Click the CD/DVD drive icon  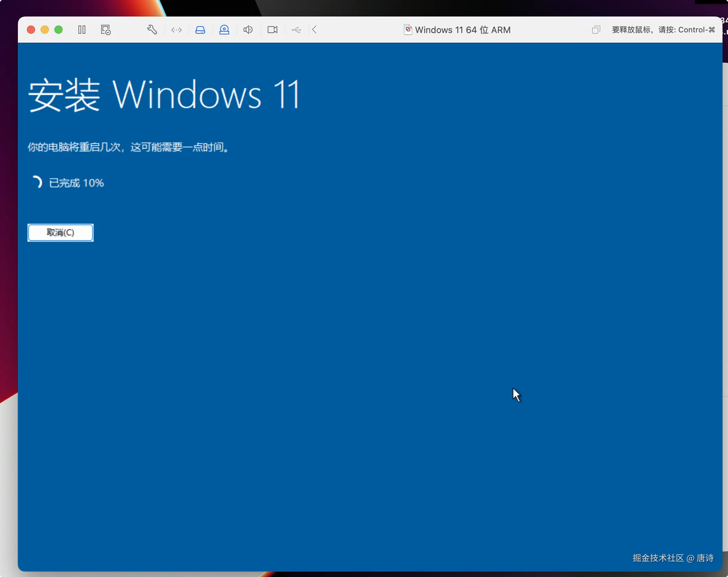tap(224, 30)
